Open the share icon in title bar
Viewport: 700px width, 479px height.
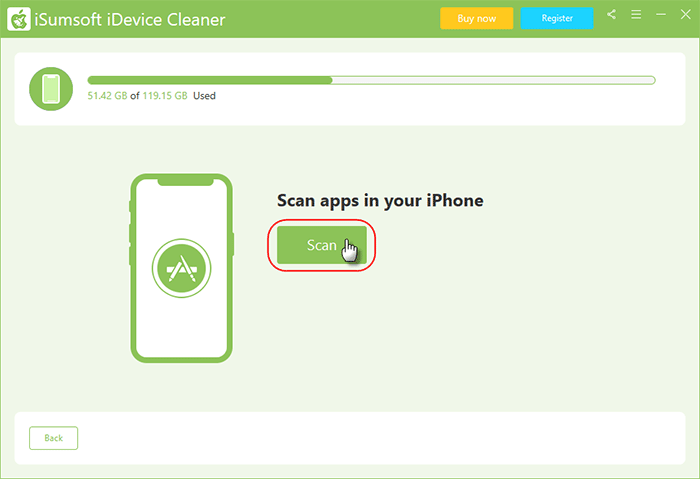(611, 15)
